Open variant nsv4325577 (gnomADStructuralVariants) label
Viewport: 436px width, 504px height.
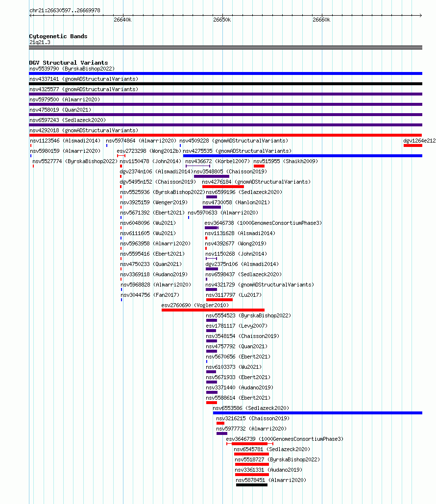[84, 89]
